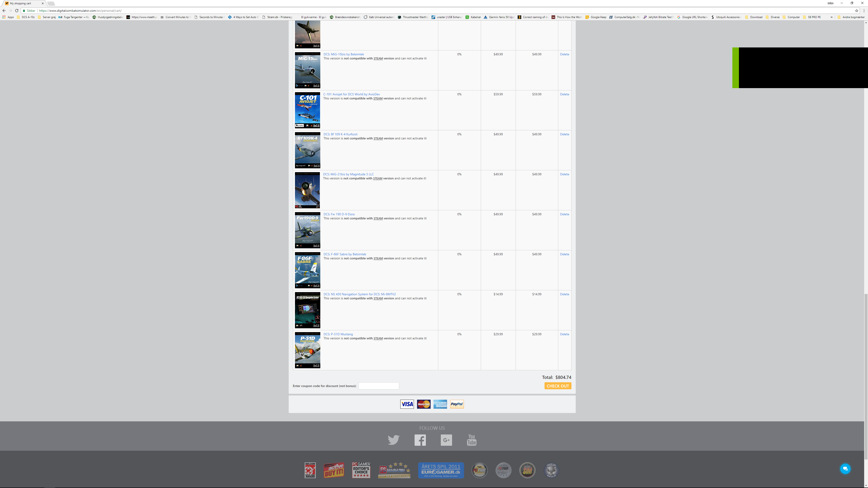
Task: Go back with the browser back arrow
Action: [4, 10]
